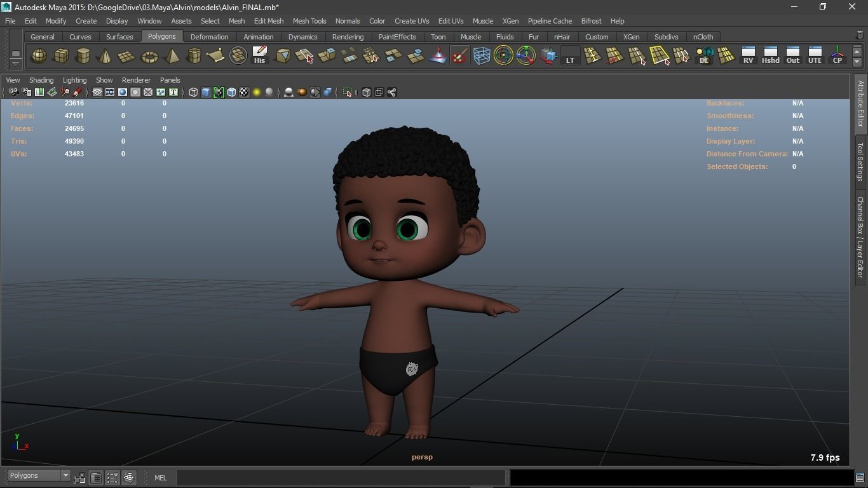
Task: Toggle wireframe on shaded in panel toolbar
Action: (231, 92)
